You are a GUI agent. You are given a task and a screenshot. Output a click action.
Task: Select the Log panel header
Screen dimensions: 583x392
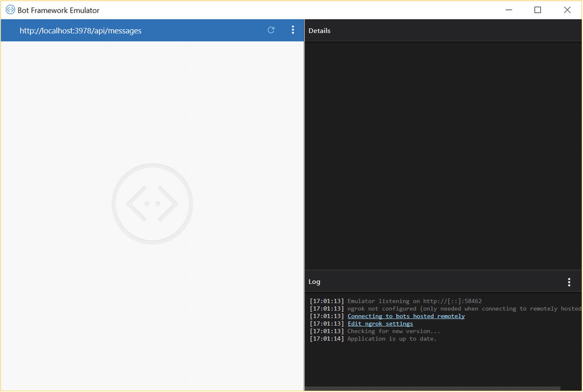[314, 282]
